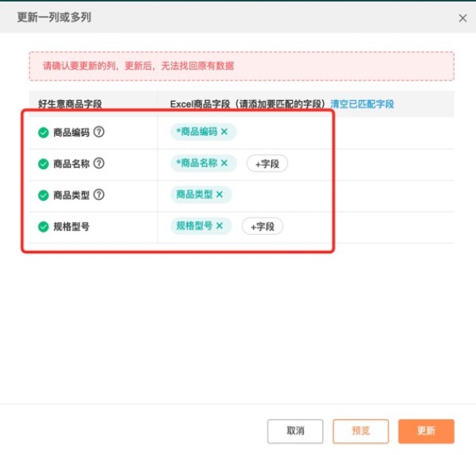Add field via +字段 in 商品名称 row
Image resolution: width=476 pixels, height=455 pixels.
(267, 164)
